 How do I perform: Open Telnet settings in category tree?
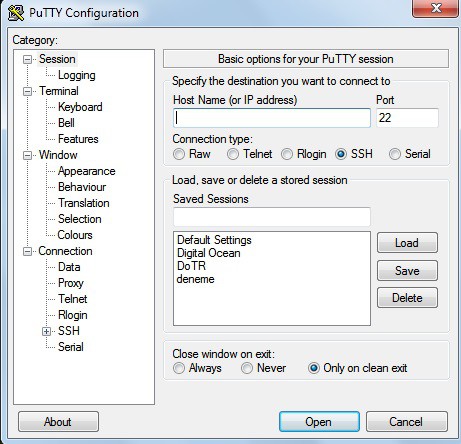tap(73, 299)
